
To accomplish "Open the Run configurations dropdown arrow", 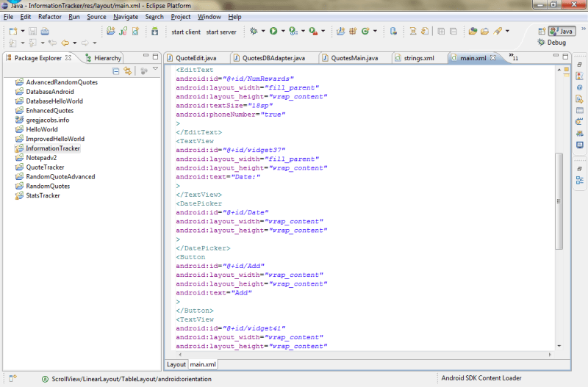I will [283, 31].
